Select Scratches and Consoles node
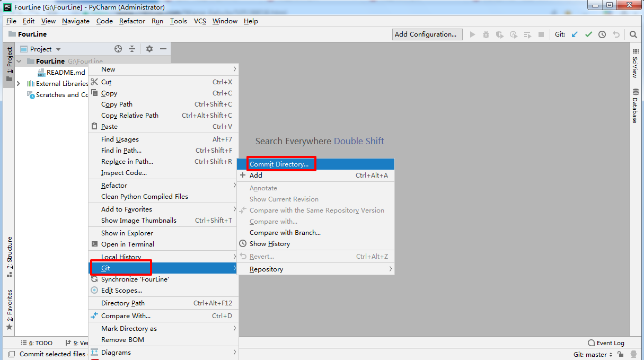 pyautogui.click(x=57, y=95)
